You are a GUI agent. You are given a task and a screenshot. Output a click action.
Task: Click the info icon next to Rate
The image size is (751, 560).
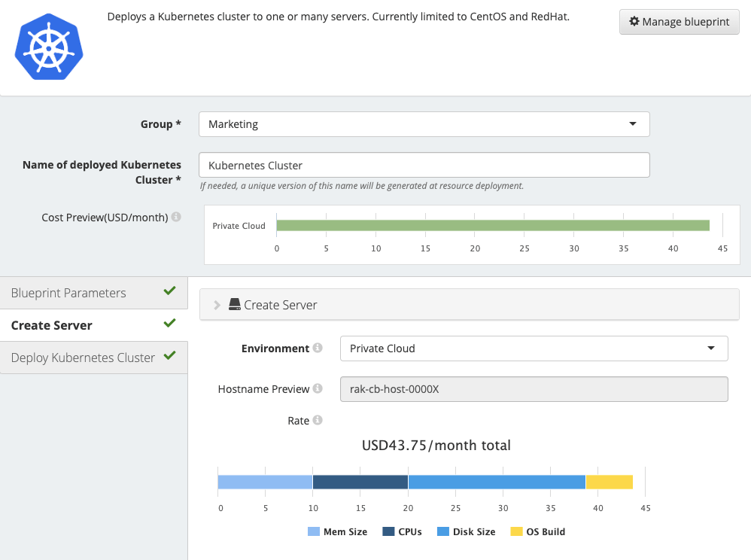[317, 420]
